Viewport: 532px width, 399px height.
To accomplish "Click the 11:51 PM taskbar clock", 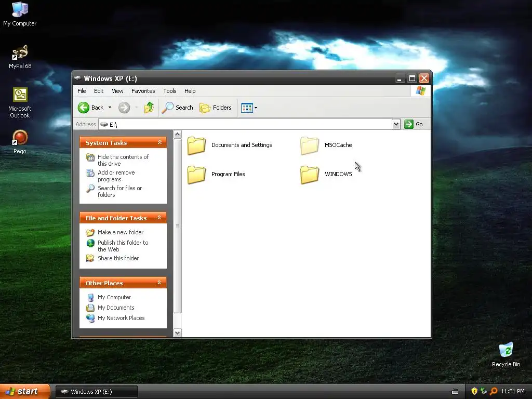I will click(513, 392).
